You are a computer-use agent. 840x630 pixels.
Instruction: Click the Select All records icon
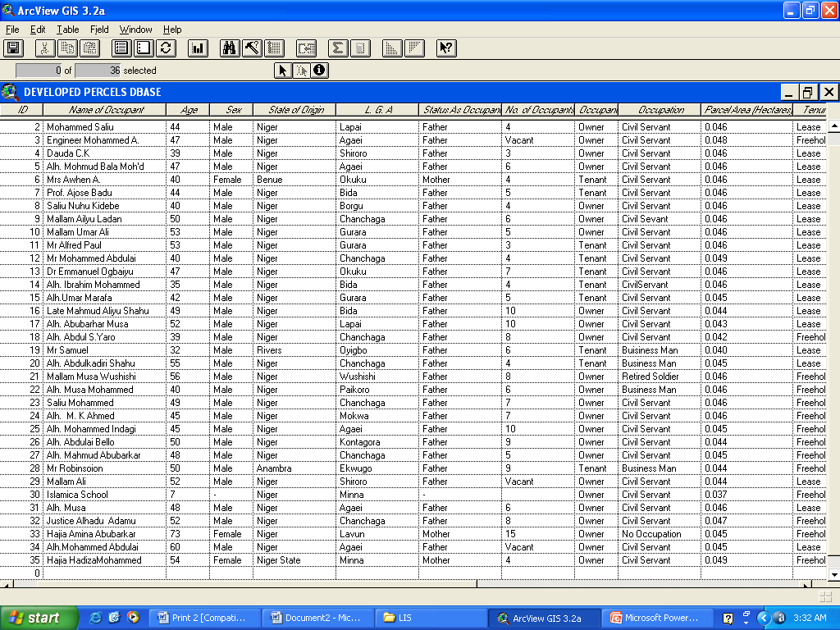[x=121, y=48]
